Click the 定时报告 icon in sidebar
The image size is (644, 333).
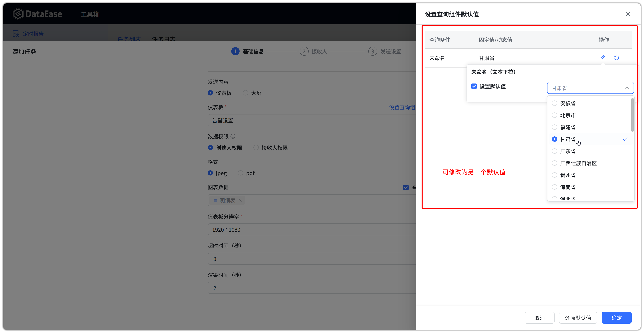coord(16,33)
